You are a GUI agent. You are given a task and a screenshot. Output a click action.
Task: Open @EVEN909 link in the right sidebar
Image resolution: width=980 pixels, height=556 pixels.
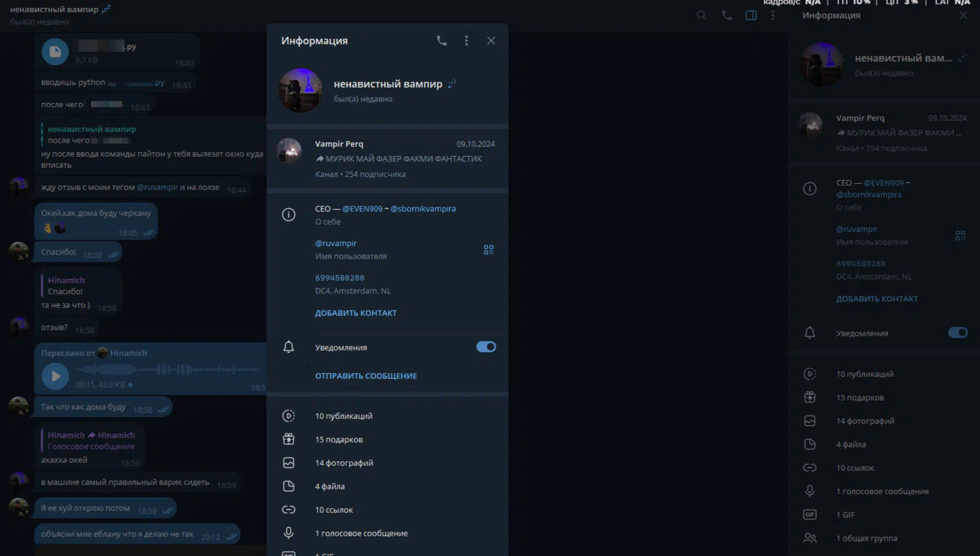(883, 183)
